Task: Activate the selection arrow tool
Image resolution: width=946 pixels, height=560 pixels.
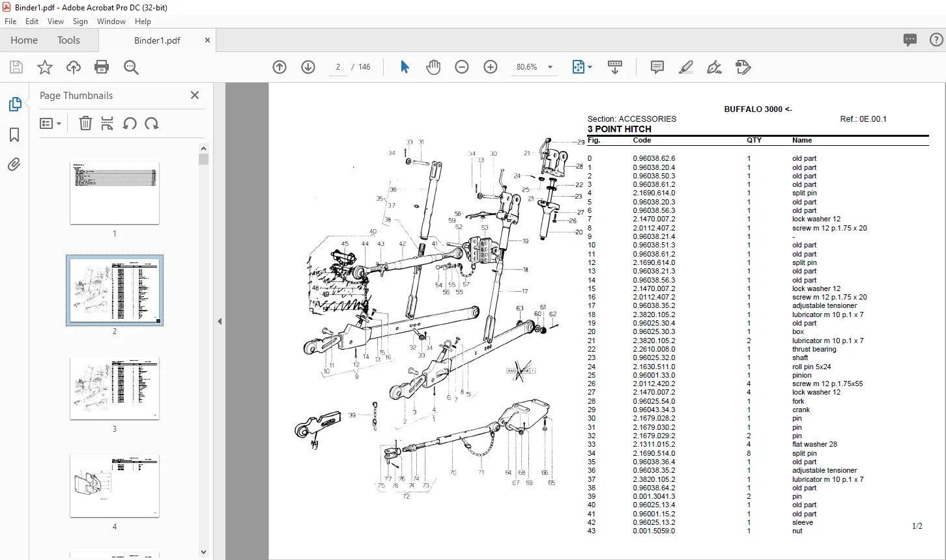Action: (x=405, y=67)
